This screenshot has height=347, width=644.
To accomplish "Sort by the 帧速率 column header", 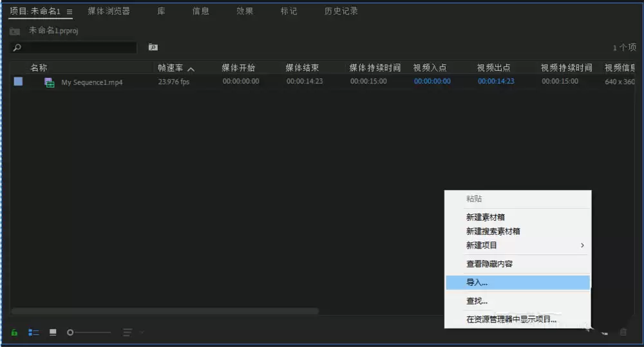I will [171, 68].
